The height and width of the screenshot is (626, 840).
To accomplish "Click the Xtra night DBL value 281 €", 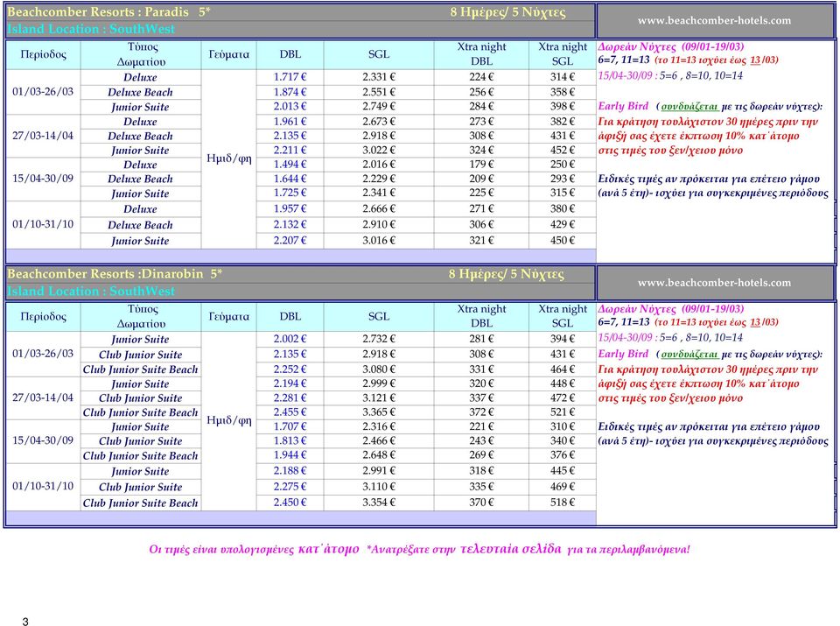I will click(481, 339).
